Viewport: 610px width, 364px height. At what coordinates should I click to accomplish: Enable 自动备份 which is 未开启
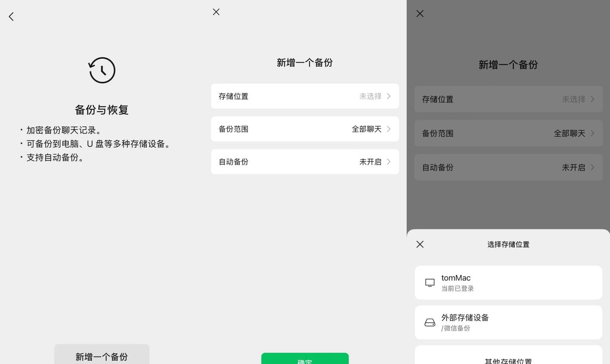tap(305, 162)
